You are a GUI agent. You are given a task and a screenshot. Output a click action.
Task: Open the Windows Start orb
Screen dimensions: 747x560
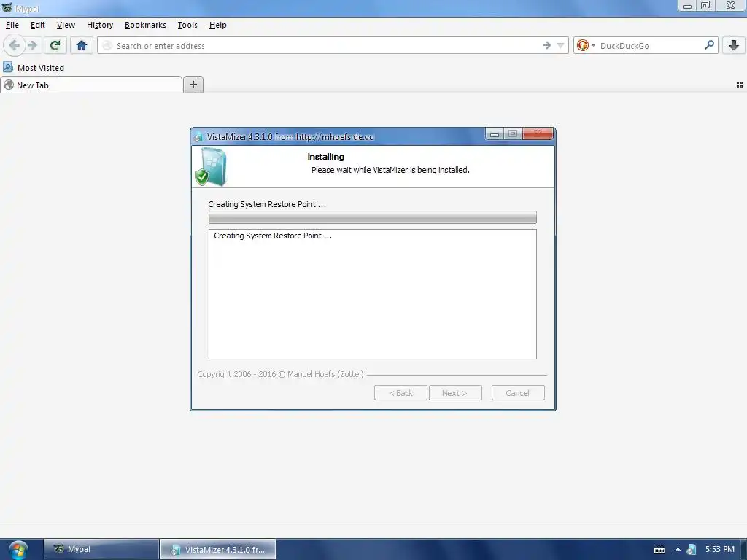(x=18, y=550)
